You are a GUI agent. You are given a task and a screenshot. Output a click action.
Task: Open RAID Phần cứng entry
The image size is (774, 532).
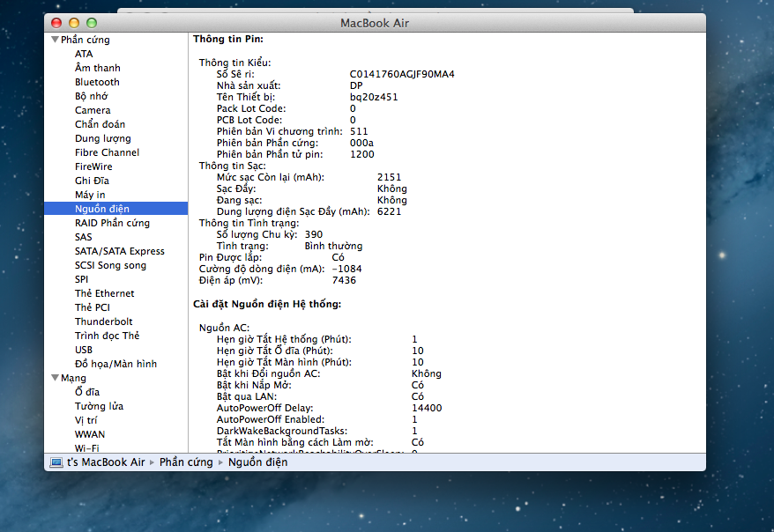[x=112, y=223]
